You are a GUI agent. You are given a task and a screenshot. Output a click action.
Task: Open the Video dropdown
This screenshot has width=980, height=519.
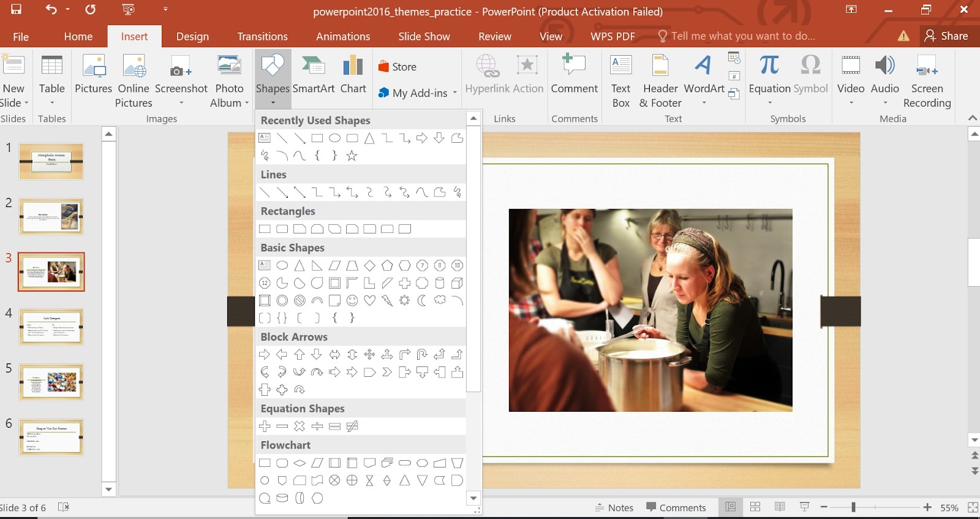coord(851,103)
